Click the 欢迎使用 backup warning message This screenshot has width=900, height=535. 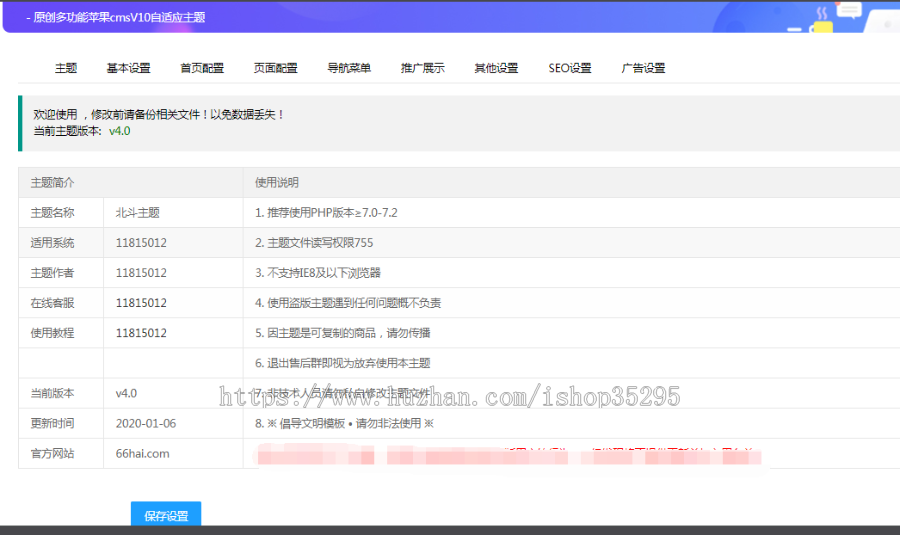pyautogui.click(x=159, y=115)
